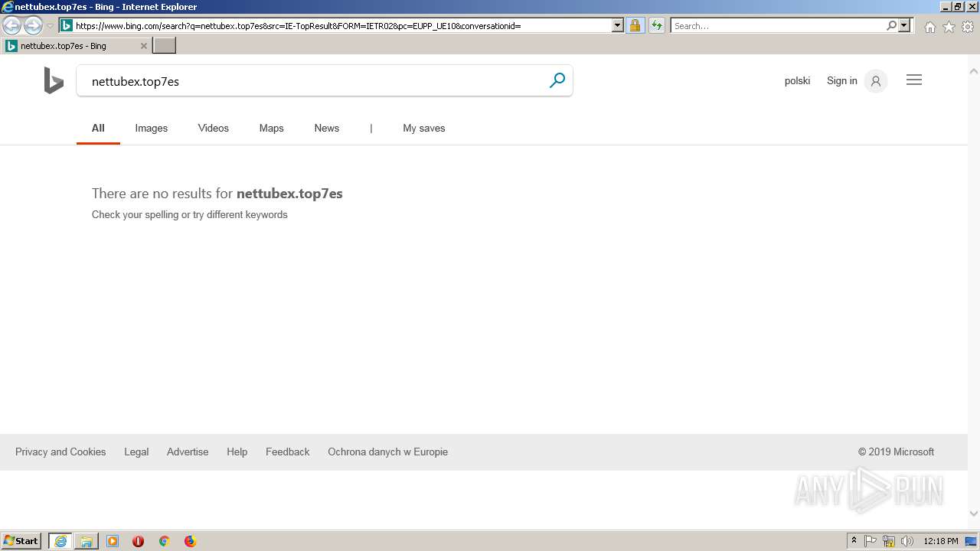Switch to Images tab
The image size is (980, 551).
click(x=152, y=128)
